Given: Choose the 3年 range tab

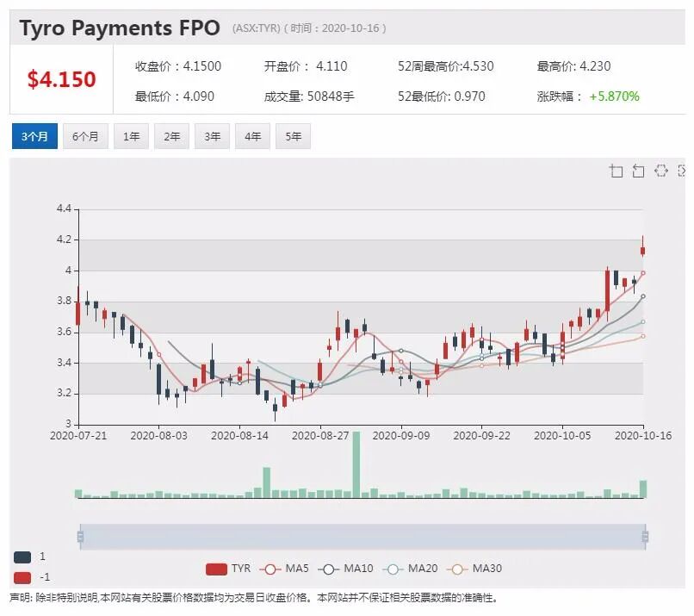Looking at the screenshot, I should click(212, 136).
